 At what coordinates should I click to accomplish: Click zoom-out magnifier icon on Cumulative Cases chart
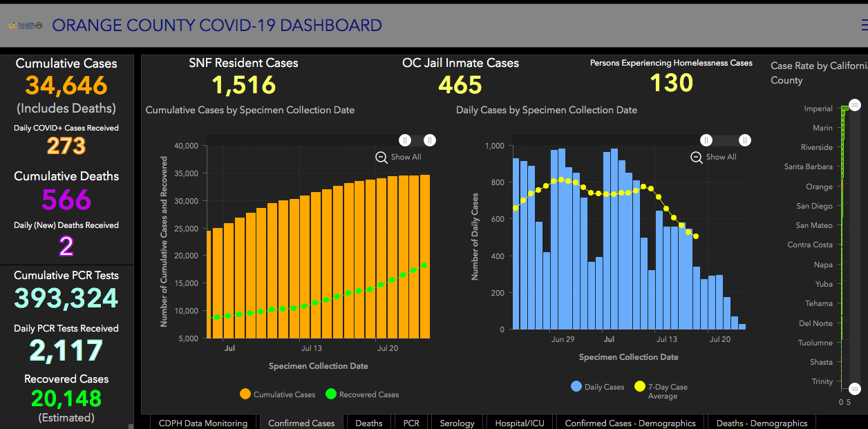(381, 157)
